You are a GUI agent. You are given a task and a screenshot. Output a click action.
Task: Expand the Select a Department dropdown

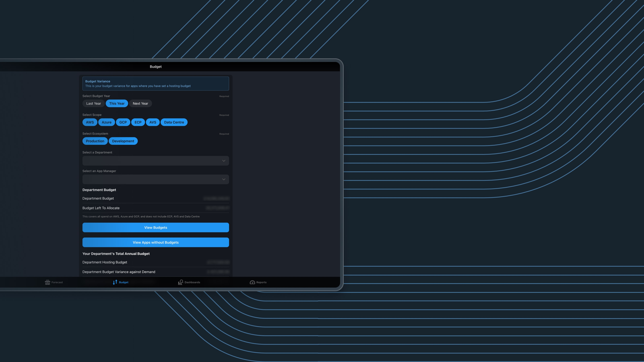pyautogui.click(x=224, y=160)
